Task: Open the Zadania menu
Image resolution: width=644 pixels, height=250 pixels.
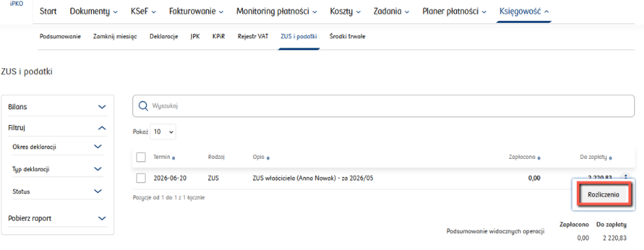Action: point(392,12)
